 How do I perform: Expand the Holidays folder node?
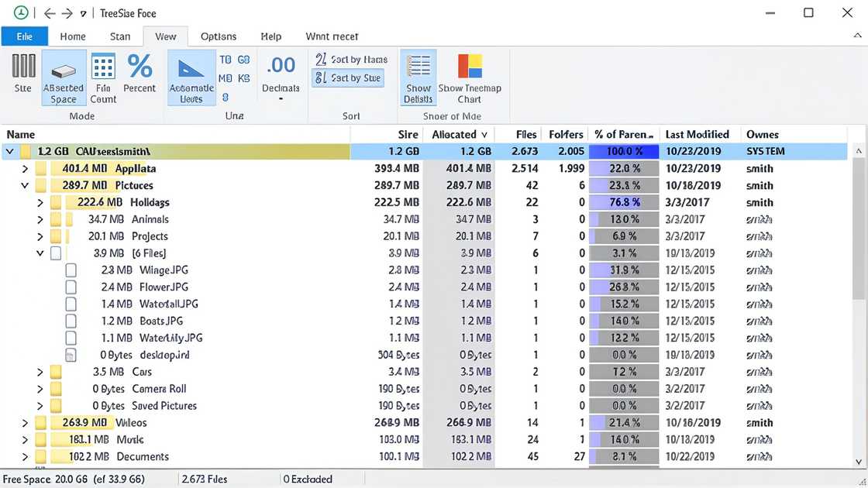tap(40, 202)
